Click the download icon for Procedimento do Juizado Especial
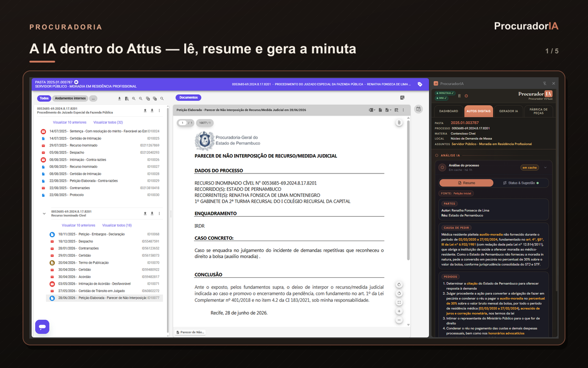Screen dimensions: 588x368 [x=152, y=110]
